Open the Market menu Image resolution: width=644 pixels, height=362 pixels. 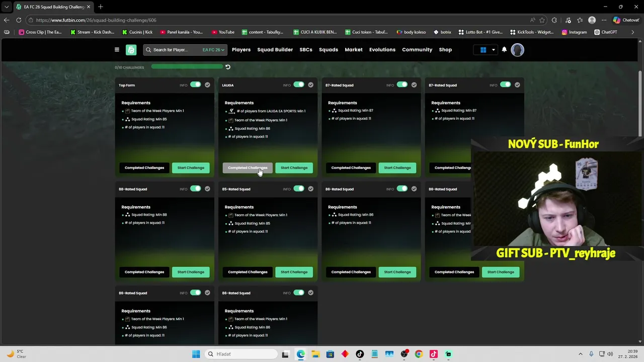coord(353,50)
